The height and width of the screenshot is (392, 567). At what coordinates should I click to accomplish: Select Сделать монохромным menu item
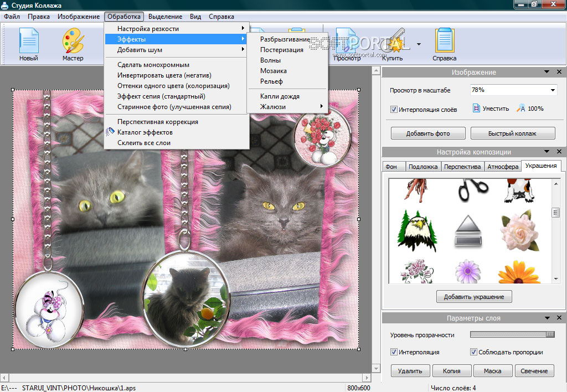click(177, 65)
